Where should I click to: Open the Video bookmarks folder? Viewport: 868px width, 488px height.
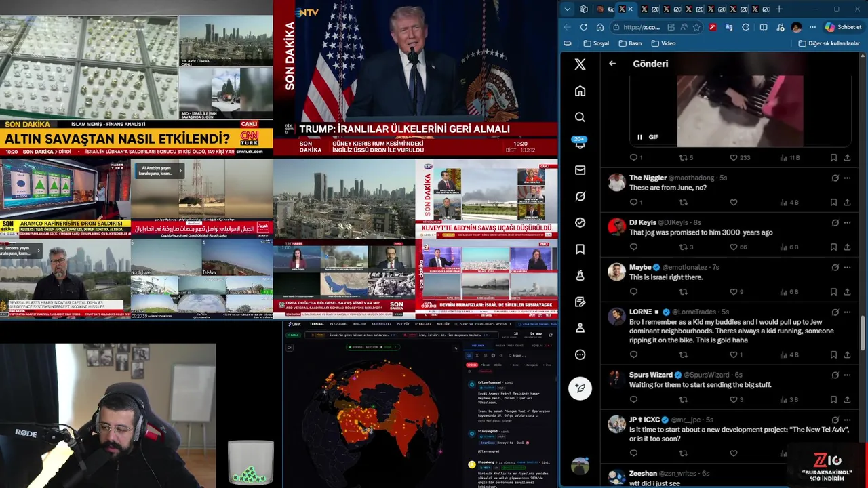click(663, 43)
